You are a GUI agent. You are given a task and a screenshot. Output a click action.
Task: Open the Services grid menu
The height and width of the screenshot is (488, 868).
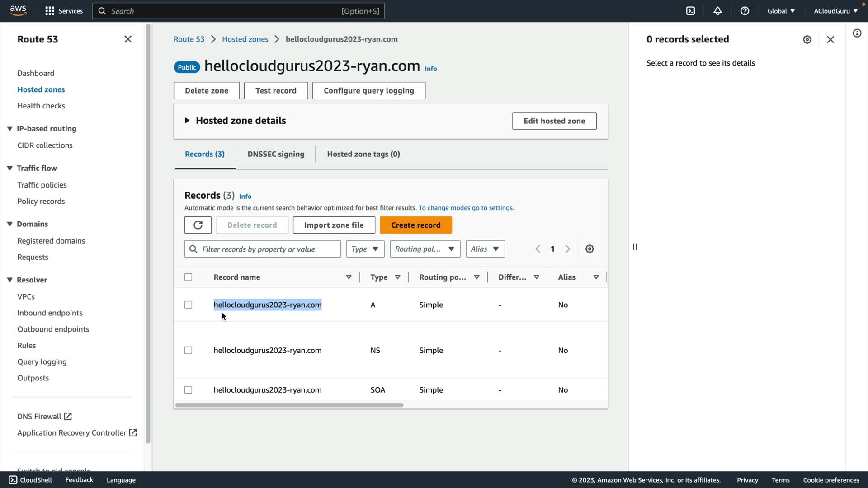[x=50, y=11]
